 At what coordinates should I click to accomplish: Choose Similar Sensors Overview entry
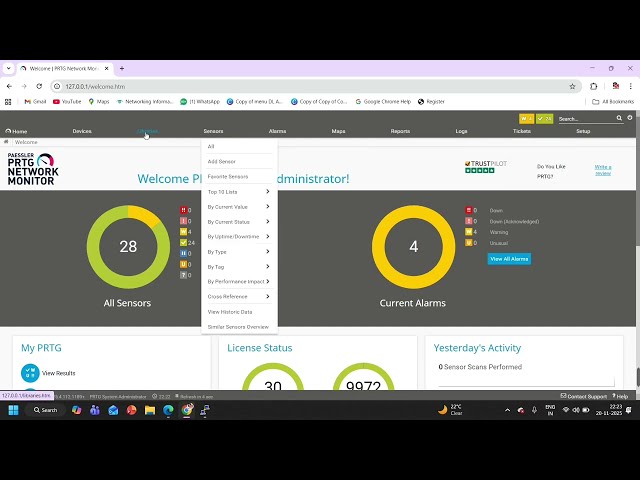[x=239, y=327]
